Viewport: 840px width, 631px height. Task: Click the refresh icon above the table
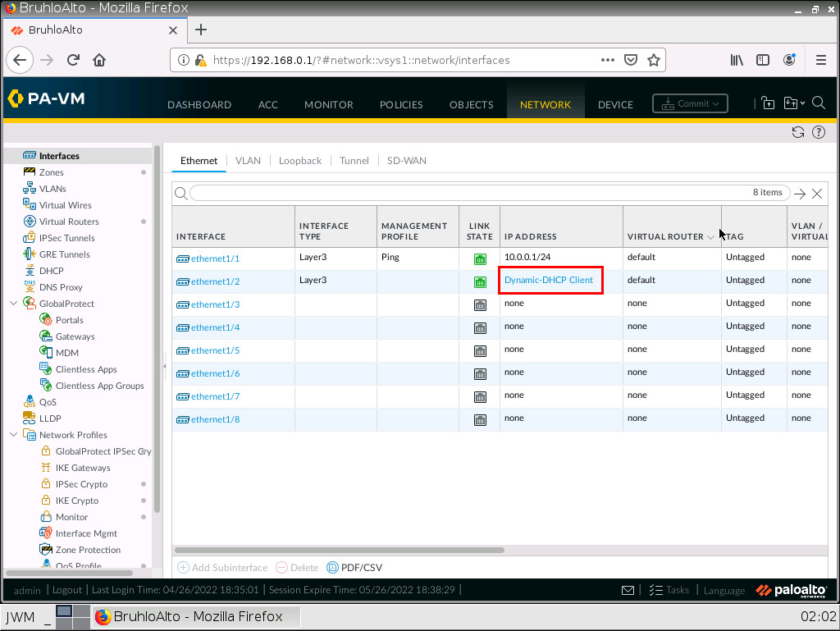[797, 131]
